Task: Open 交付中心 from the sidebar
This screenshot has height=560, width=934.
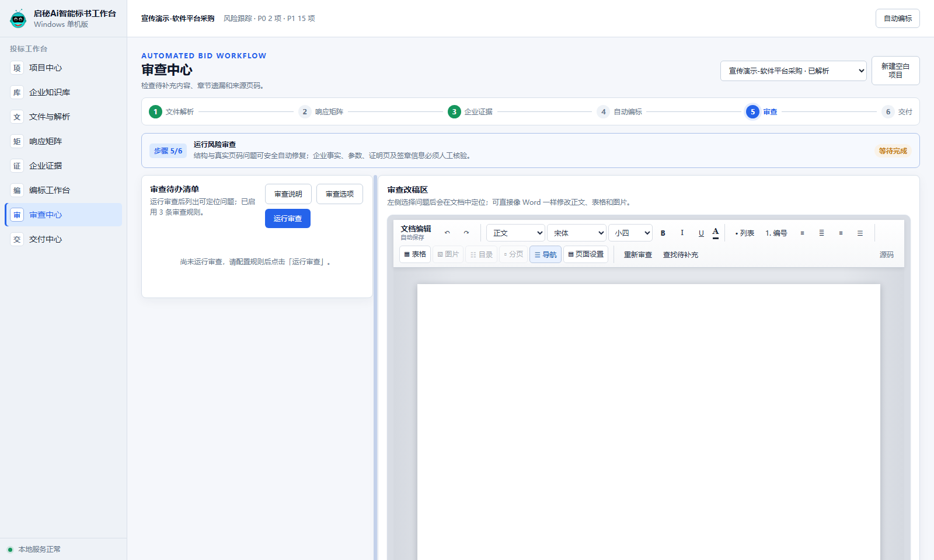Action: 63,239
